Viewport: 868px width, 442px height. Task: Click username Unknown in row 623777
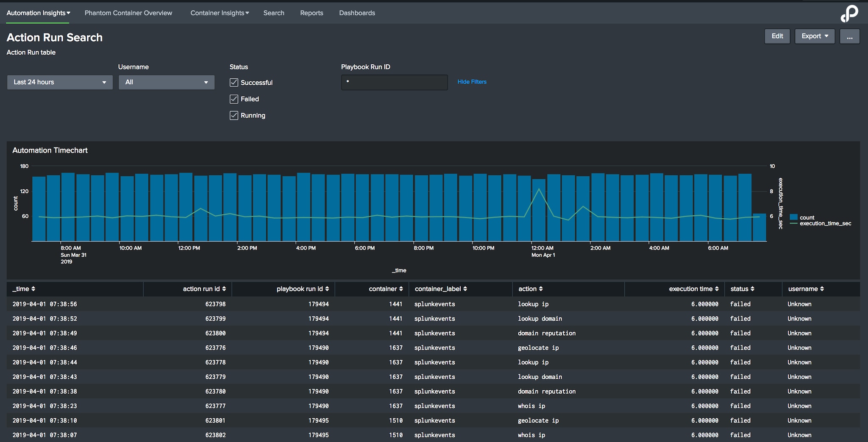click(x=799, y=406)
